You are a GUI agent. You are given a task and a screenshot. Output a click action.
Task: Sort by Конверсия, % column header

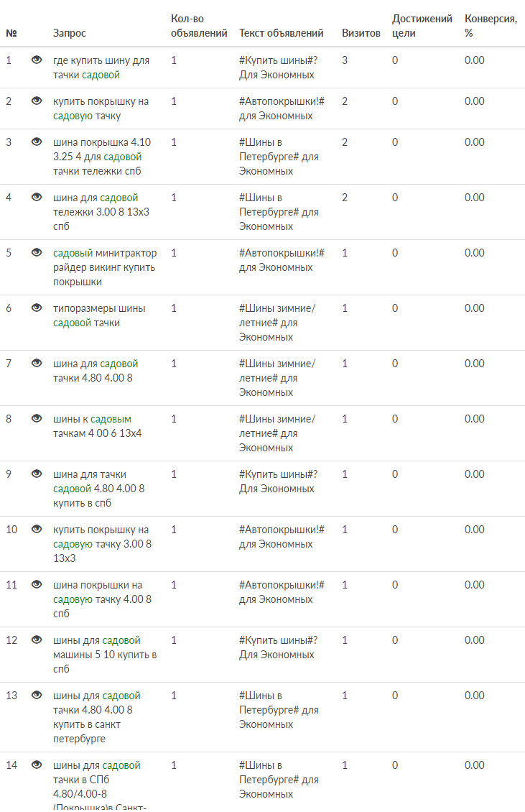tap(491, 26)
